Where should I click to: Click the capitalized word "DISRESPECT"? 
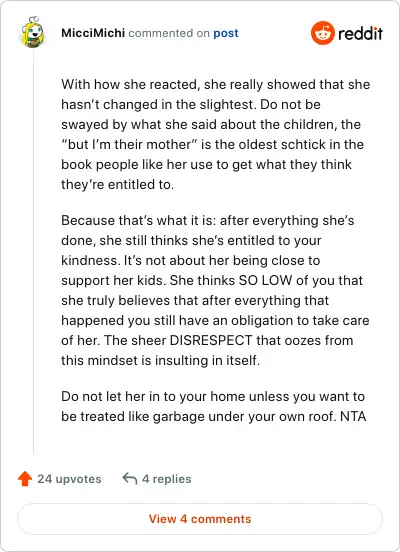click(211, 340)
